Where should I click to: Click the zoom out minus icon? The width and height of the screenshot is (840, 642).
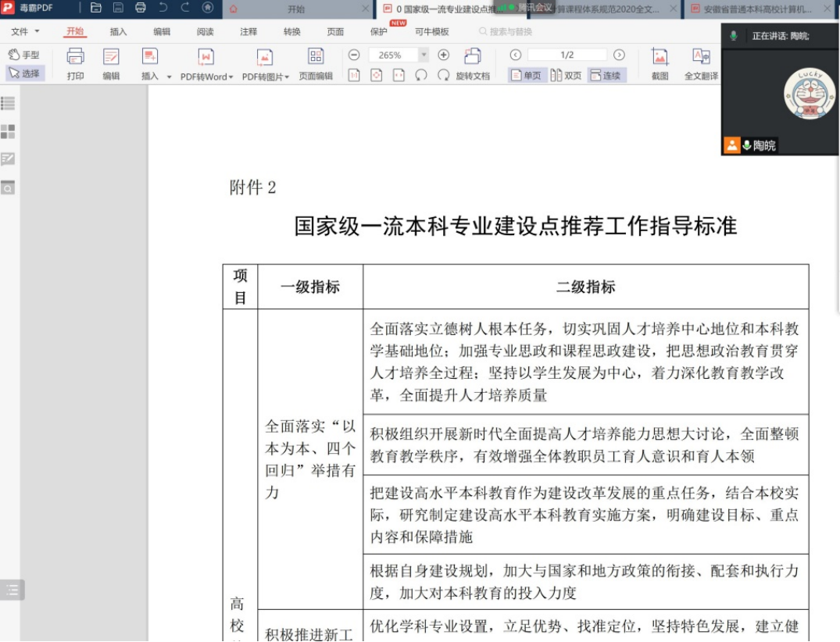click(x=354, y=55)
